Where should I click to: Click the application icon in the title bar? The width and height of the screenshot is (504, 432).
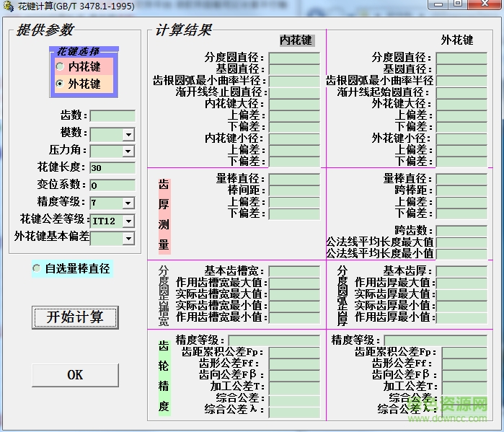point(7,6)
